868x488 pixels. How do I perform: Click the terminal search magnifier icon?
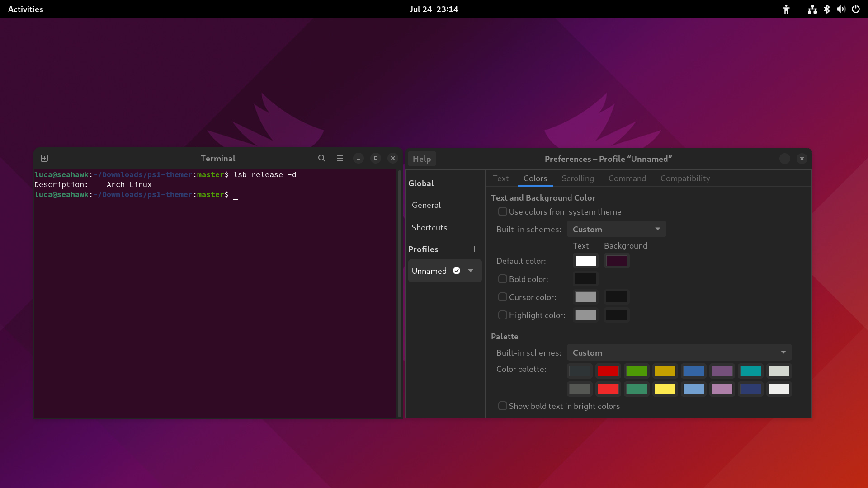coord(321,158)
